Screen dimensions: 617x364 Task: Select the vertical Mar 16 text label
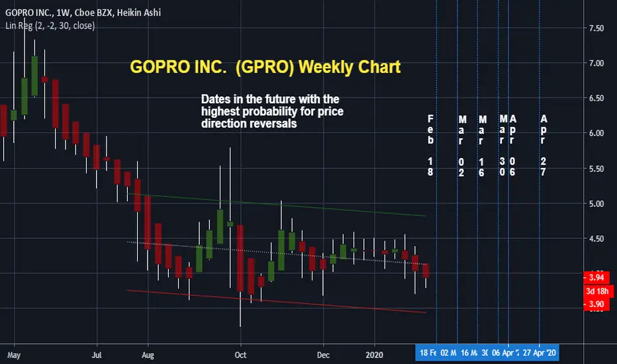482,146
